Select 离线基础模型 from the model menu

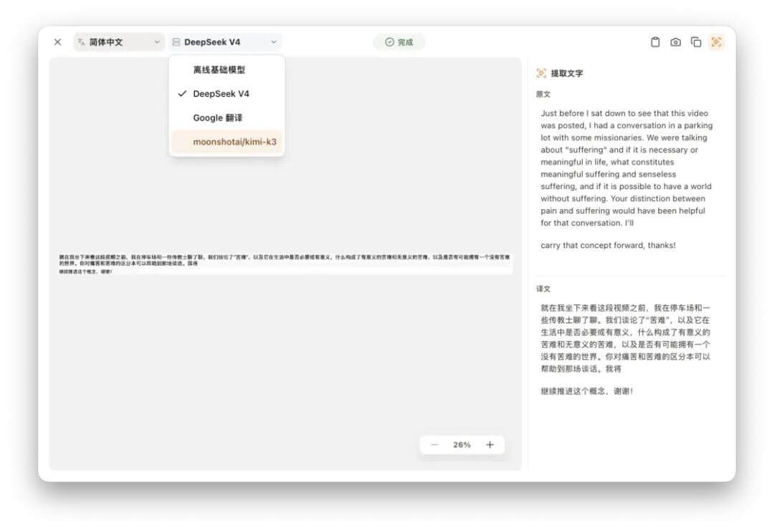[226, 70]
